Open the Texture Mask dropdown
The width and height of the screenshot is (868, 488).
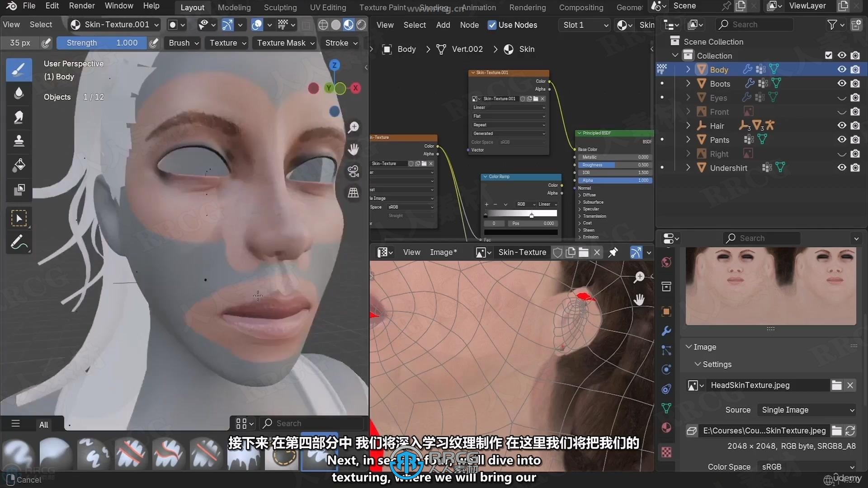pyautogui.click(x=286, y=43)
